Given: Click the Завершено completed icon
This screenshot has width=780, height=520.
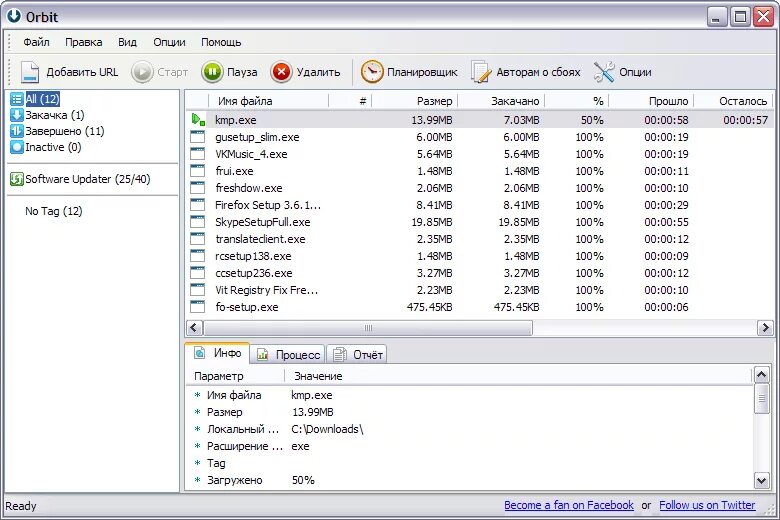Looking at the screenshot, I should (17, 131).
